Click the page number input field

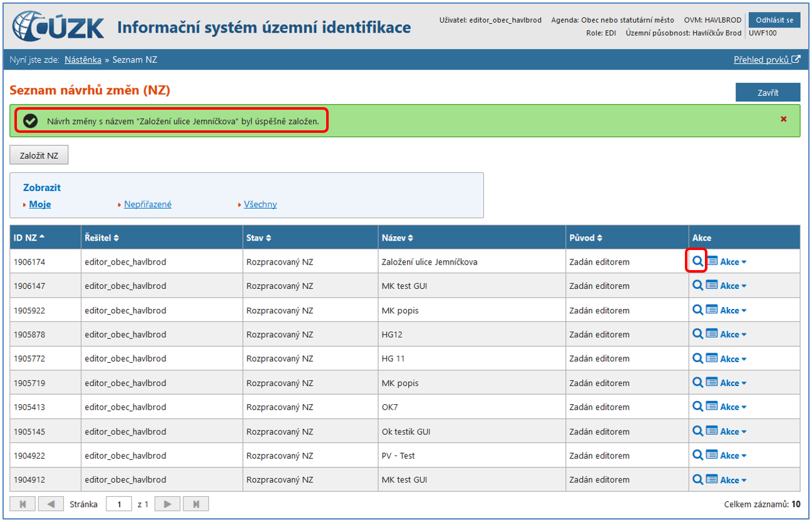[x=118, y=504]
